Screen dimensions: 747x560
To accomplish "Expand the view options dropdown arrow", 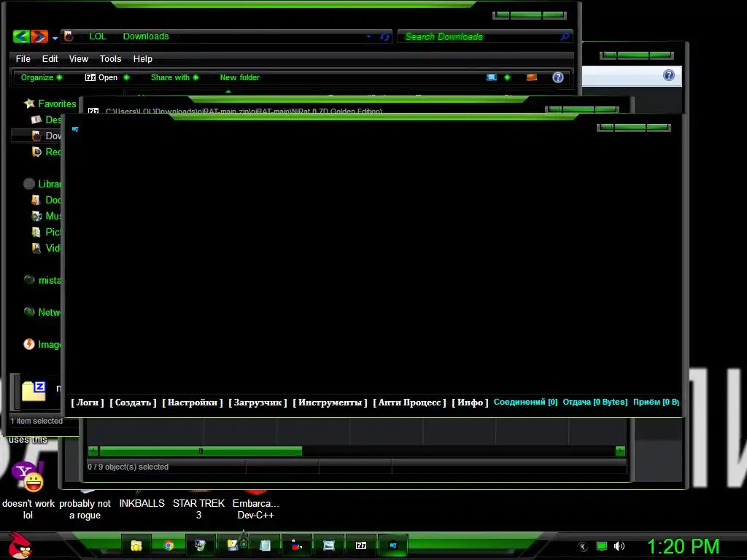I will coord(508,77).
